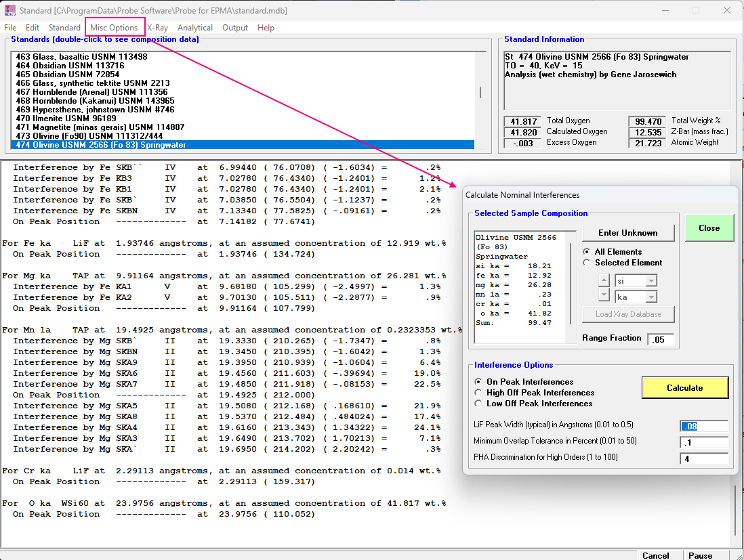Close the Calculate Nominal Interferences dialog
This screenshot has width=744, height=560.
[x=709, y=228]
